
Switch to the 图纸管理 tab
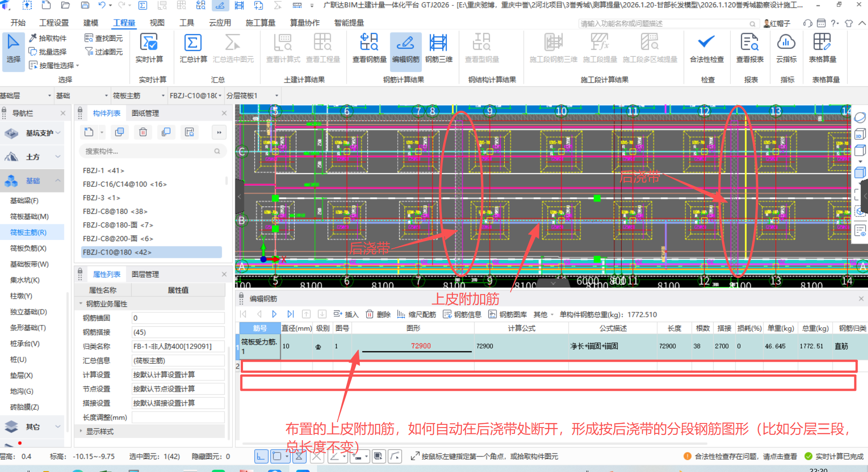pos(145,113)
